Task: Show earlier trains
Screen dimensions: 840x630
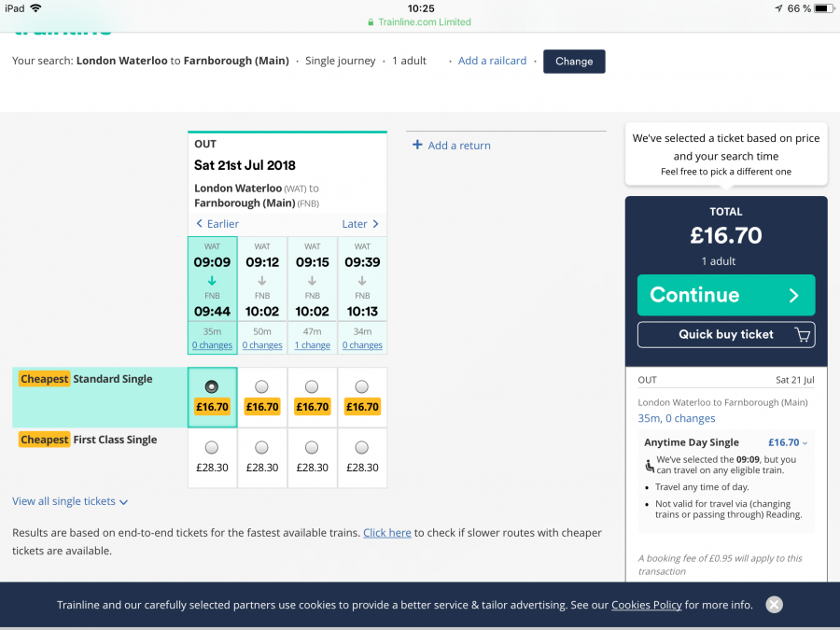Action: [x=217, y=224]
